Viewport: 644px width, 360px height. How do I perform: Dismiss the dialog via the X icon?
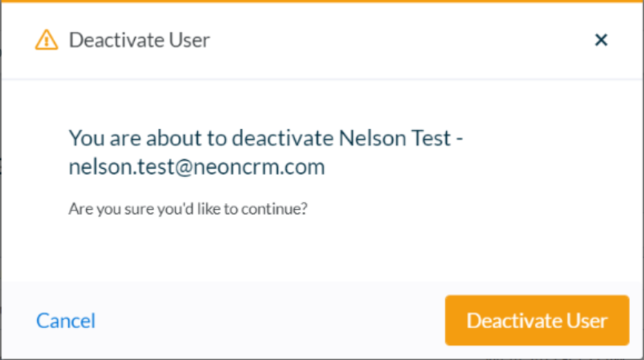(x=601, y=40)
